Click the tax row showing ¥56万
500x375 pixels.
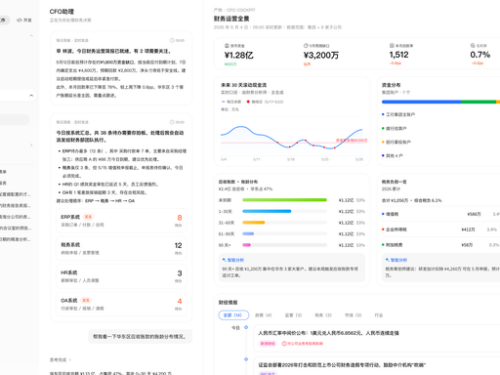[441, 245]
